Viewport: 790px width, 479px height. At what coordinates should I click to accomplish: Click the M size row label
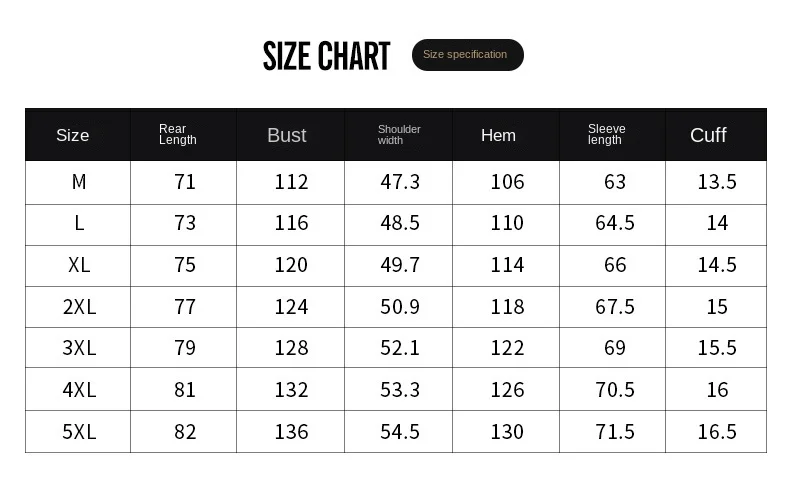(x=79, y=182)
